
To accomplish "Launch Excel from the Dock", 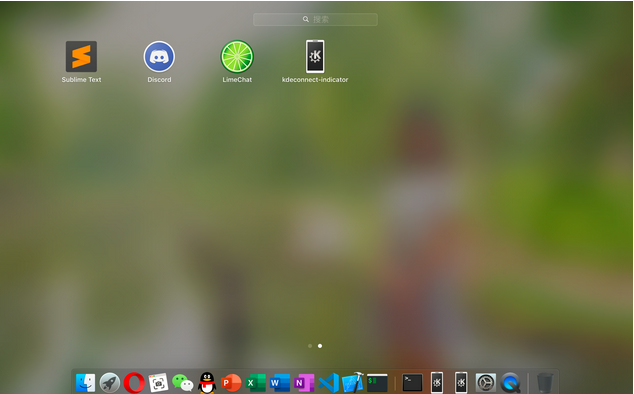I will [x=256, y=382].
